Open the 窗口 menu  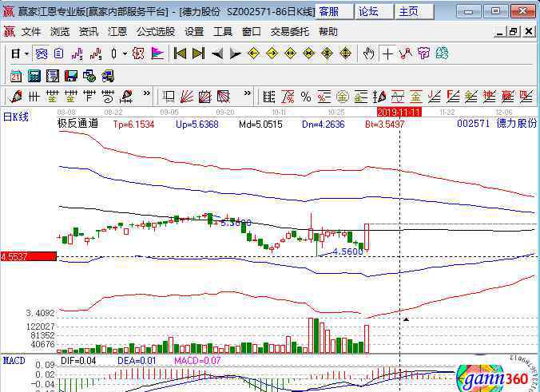(x=252, y=32)
